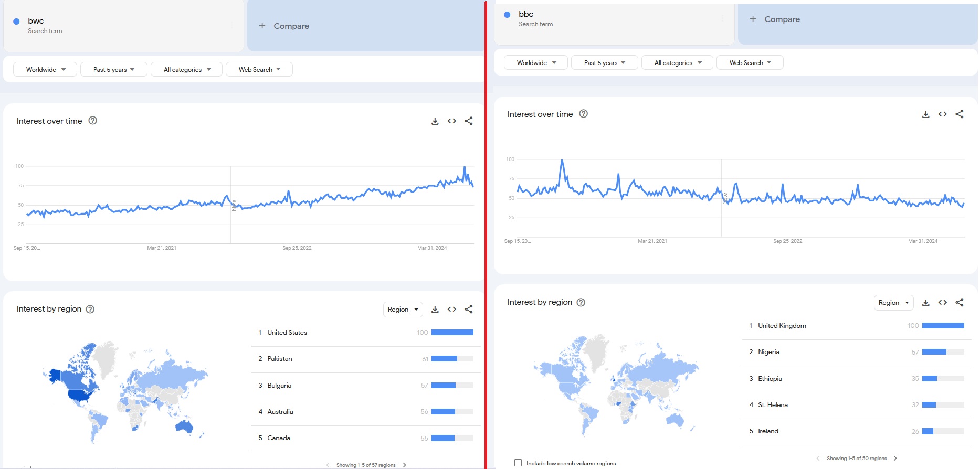Embed bbc interest by region map
Screen dimensions: 980x469
[943, 303]
